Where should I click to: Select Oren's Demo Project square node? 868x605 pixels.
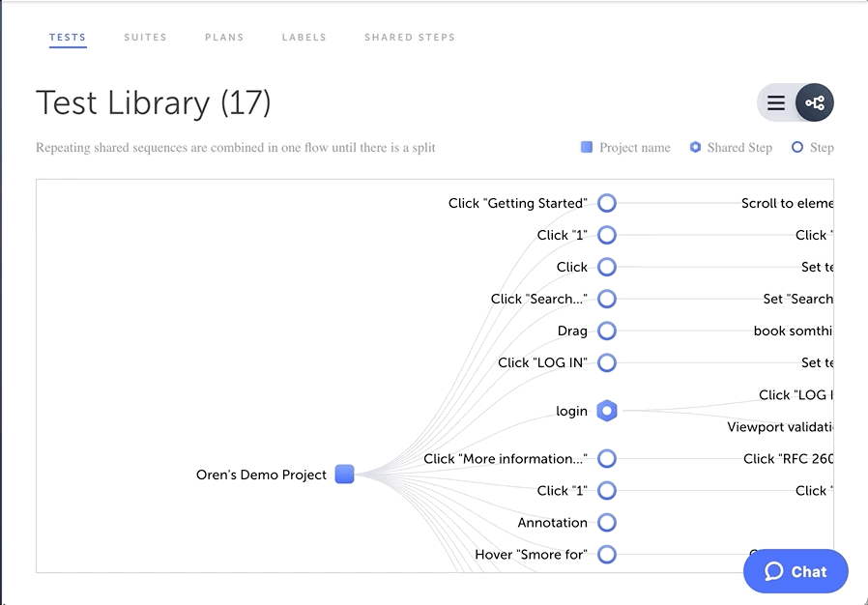click(344, 474)
